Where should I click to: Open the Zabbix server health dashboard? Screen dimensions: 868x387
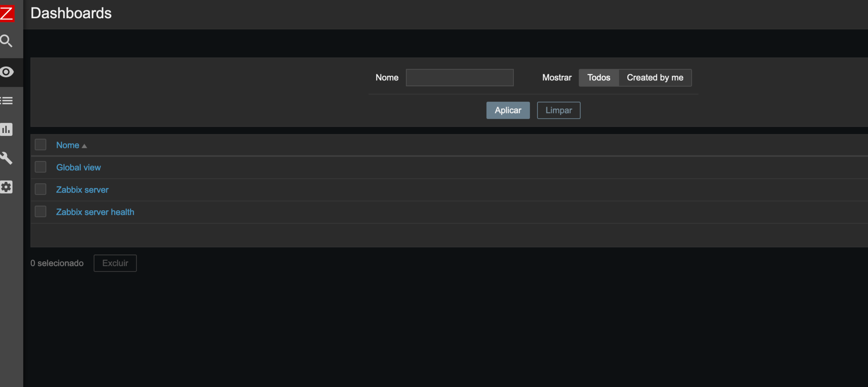point(95,212)
